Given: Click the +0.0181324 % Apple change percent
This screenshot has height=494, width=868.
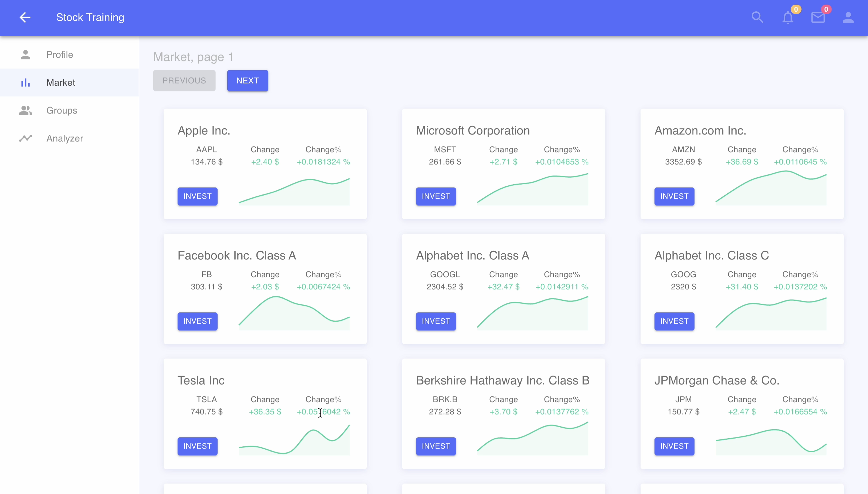Looking at the screenshot, I should [323, 162].
